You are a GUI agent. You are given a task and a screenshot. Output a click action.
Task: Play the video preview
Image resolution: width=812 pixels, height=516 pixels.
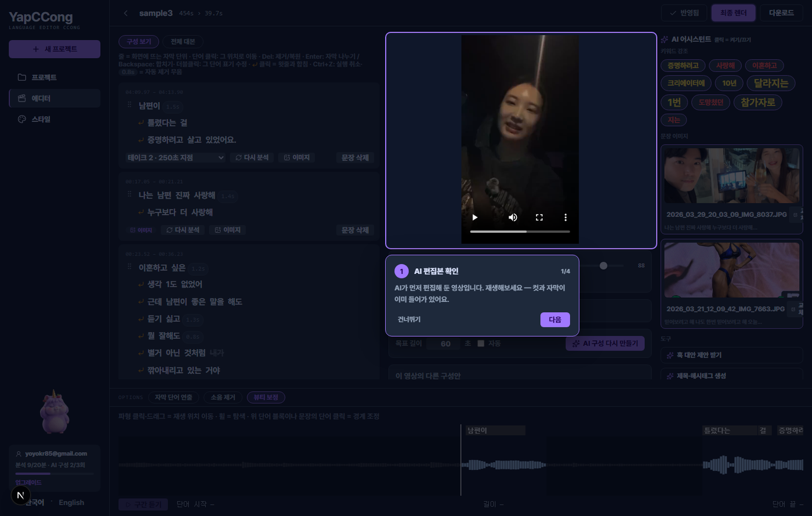[475, 217]
